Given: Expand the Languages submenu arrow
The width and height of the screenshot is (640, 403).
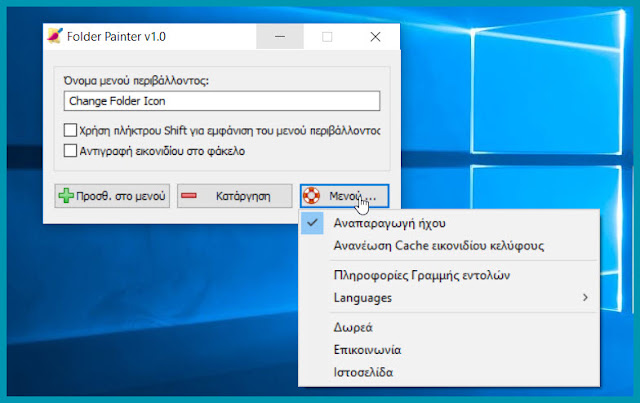Looking at the screenshot, I should (585, 298).
